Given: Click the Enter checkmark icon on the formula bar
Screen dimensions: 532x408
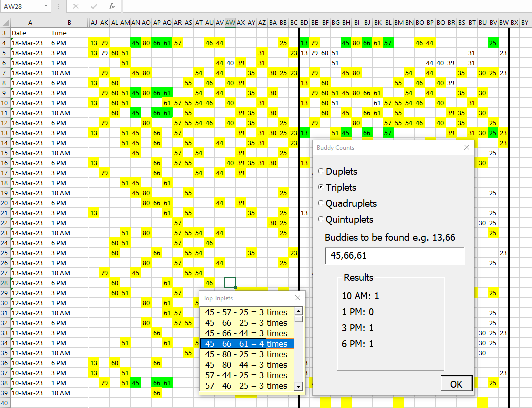Looking at the screenshot, I should pyautogui.click(x=93, y=7).
